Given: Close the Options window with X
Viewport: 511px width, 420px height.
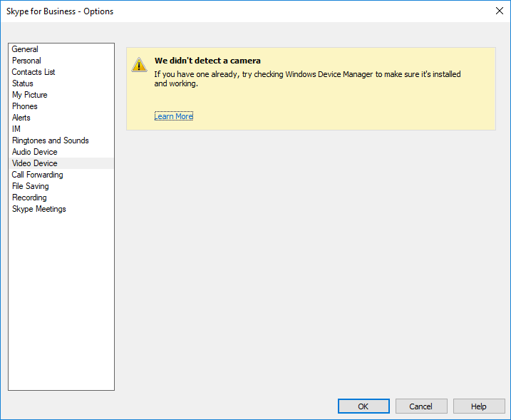Looking at the screenshot, I should tap(500, 11).
